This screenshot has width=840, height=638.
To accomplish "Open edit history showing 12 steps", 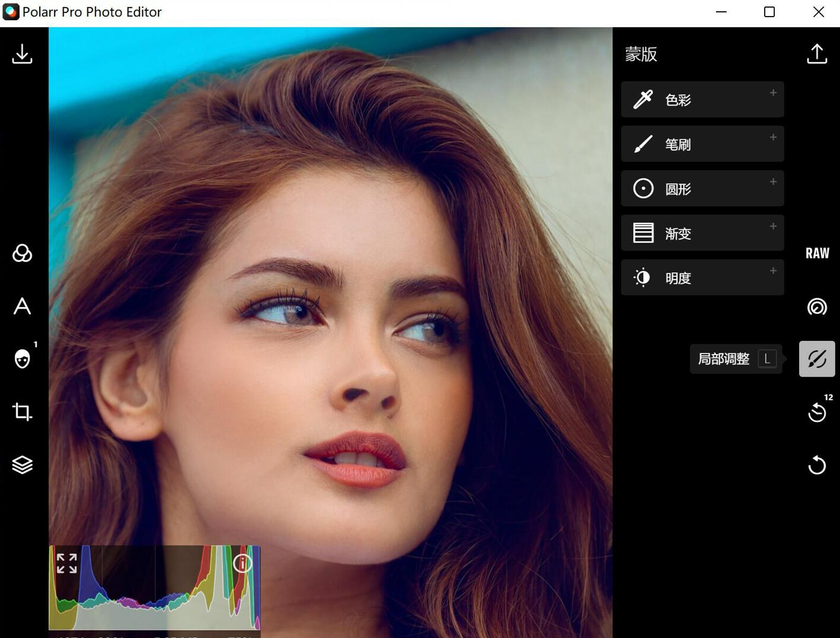I will 817,413.
